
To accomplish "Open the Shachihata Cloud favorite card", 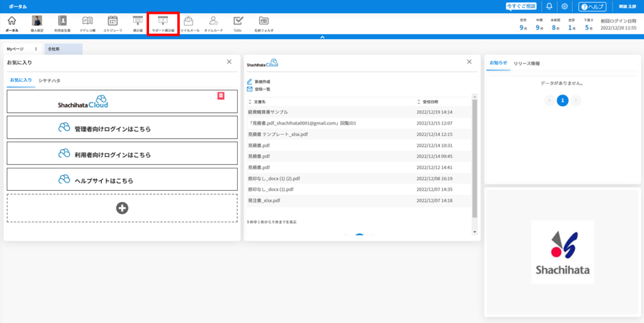I will point(122,101).
